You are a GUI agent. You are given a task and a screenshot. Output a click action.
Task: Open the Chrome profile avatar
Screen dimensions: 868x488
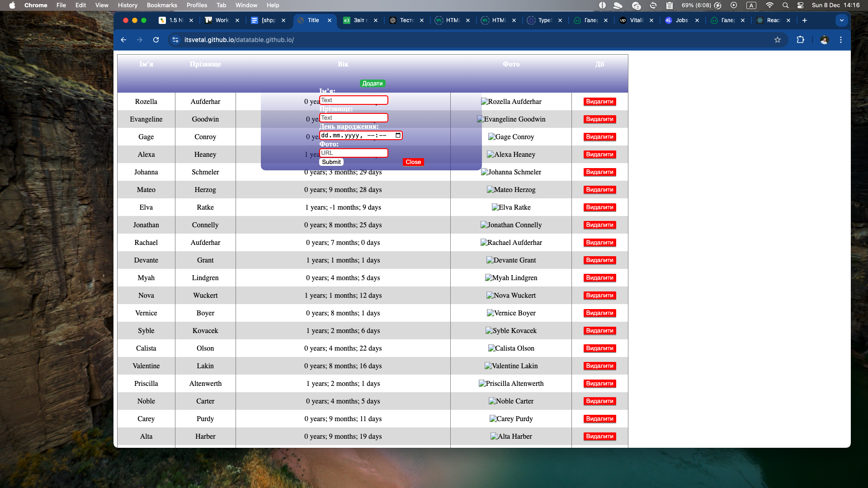[x=824, y=40]
